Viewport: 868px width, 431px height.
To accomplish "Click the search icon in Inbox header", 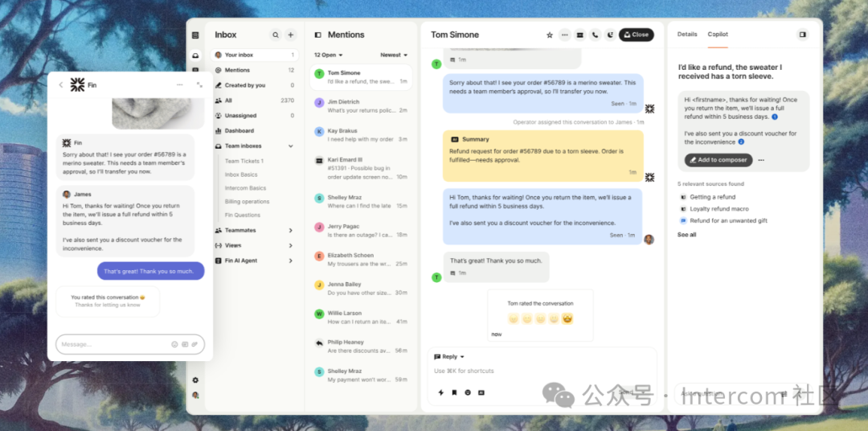I will pyautogui.click(x=276, y=35).
